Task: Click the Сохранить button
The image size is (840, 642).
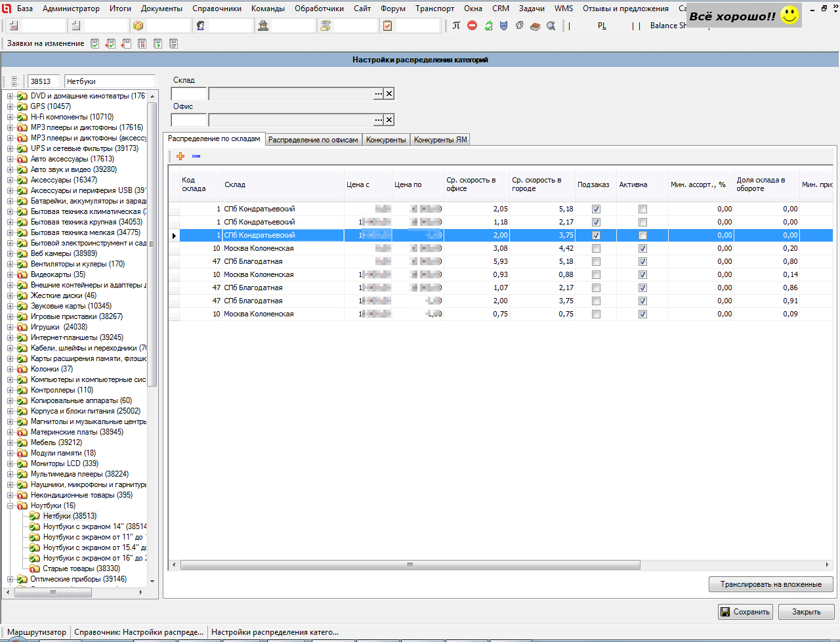Action: point(745,612)
